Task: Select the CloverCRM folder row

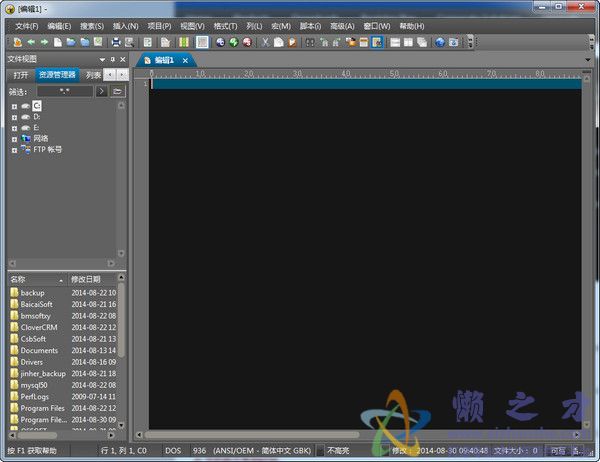Action: pos(63,327)
